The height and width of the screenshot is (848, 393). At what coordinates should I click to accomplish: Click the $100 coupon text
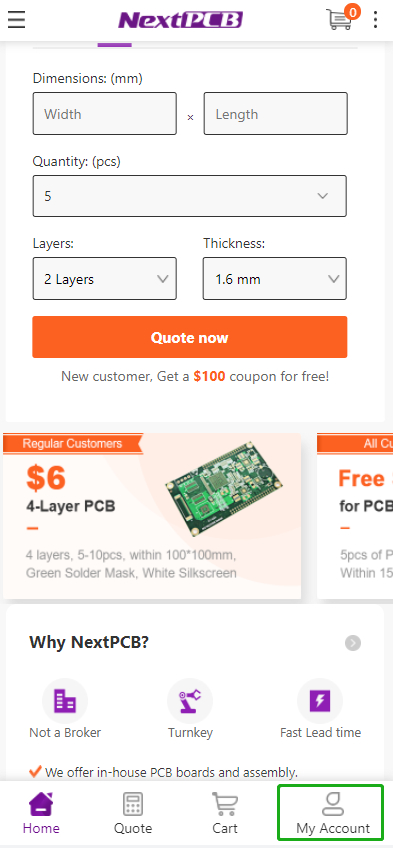click(209, 376)
